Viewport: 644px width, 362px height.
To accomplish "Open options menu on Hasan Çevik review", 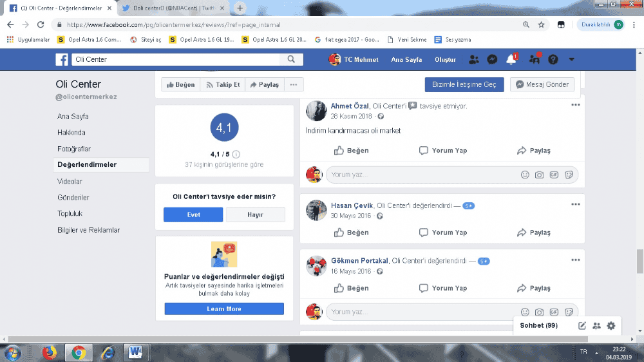I will (x=575, y=204).
